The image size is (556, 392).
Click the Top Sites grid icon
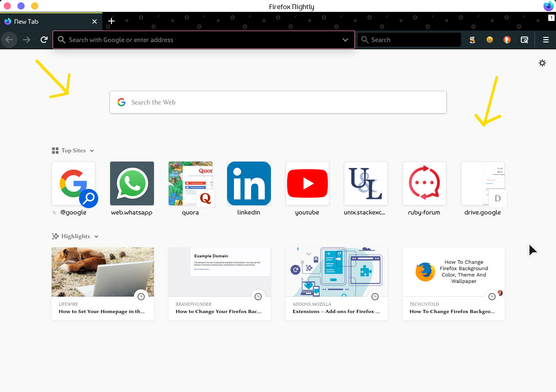pos(55,151)
